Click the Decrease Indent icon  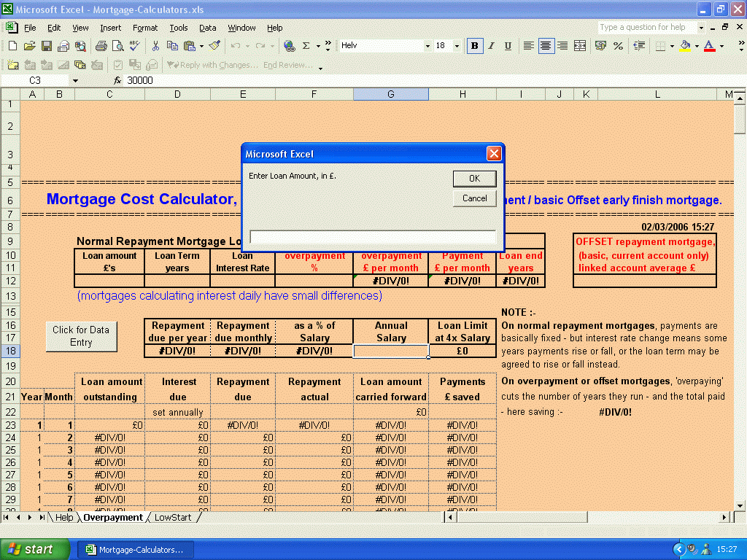pos(639,46)
